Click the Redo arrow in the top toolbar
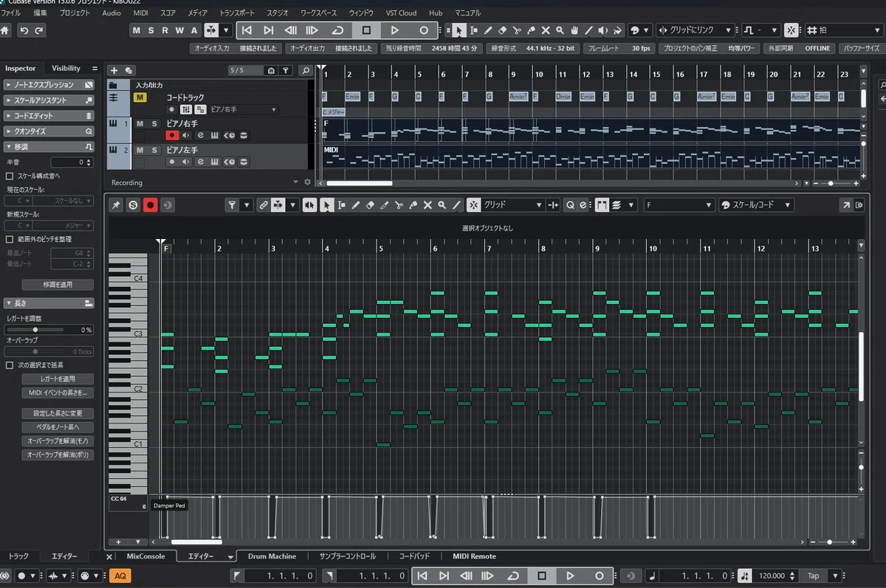 tap(39, 30)
